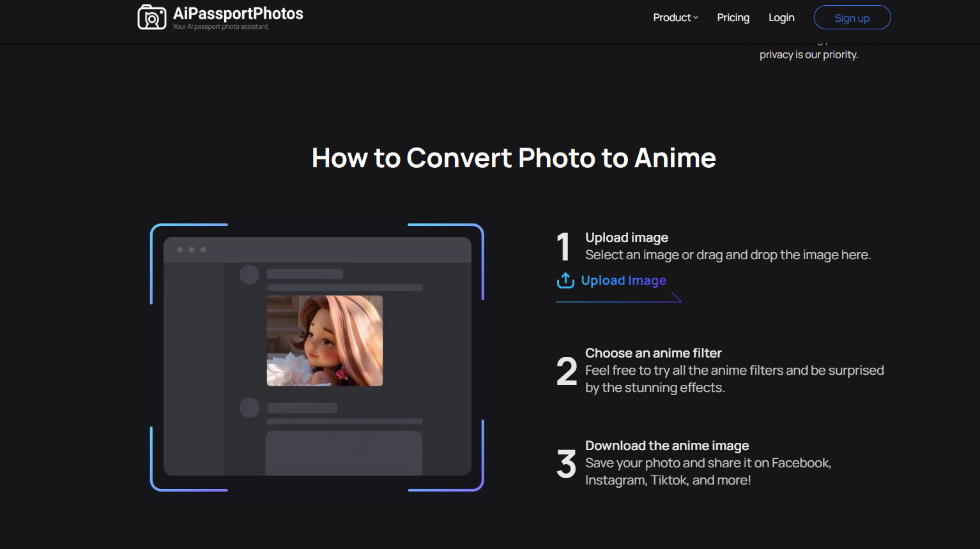This screenshot has height=549, width=980.
Task: Click the upload arrow icon
Action: coord(565,280)
